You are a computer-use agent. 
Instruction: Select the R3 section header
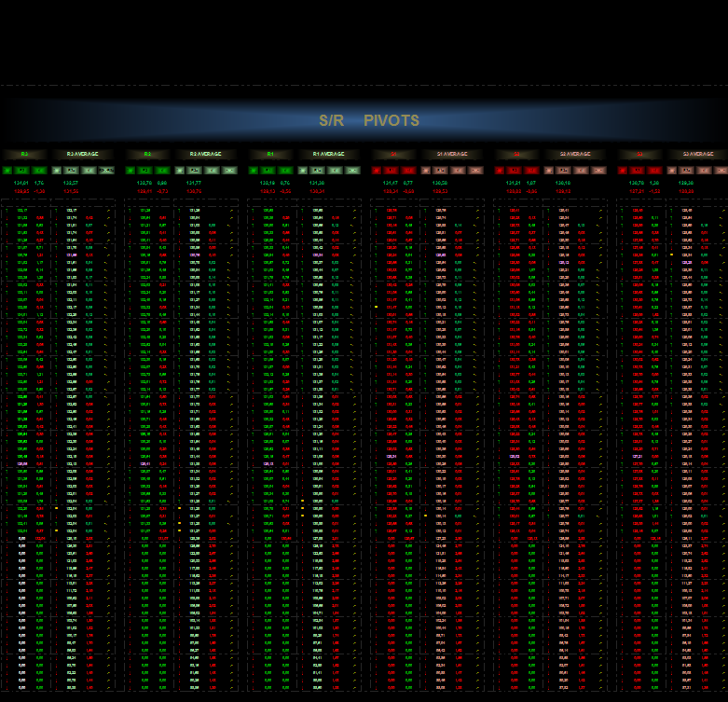click(24, 154)
